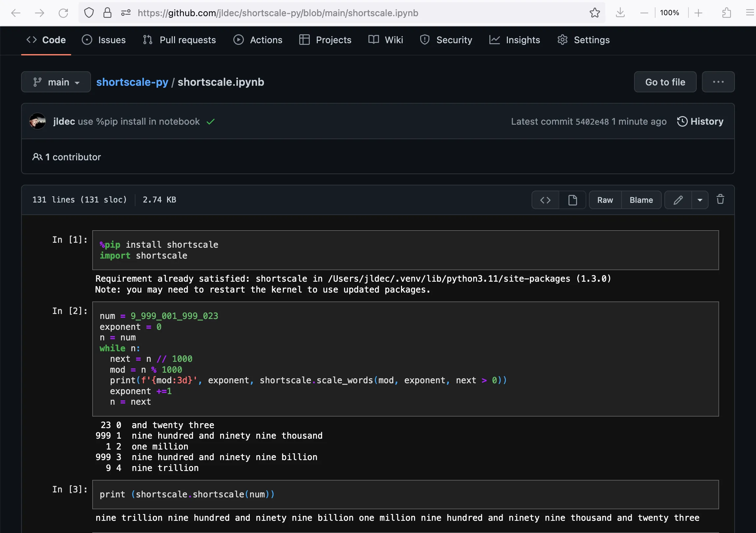Open the shortscale-py repository link
The width and height of the screenshot is (756, 533).
point(132,82)
